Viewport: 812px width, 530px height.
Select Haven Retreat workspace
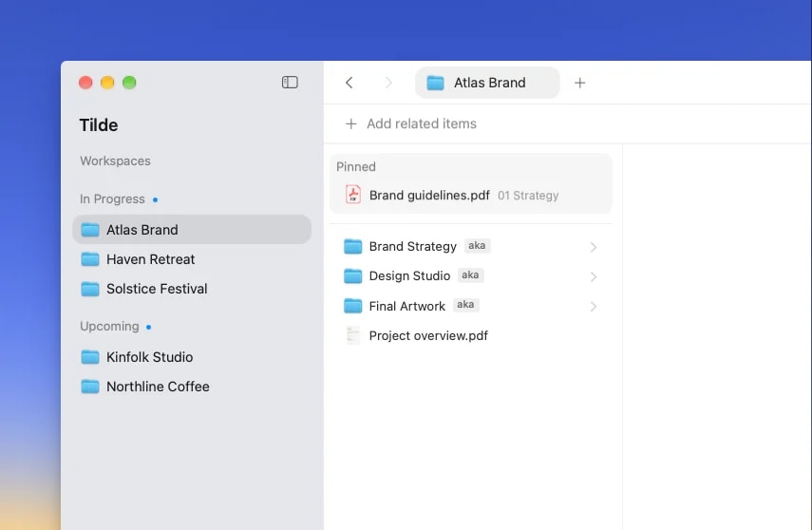(x=192, y=259)
